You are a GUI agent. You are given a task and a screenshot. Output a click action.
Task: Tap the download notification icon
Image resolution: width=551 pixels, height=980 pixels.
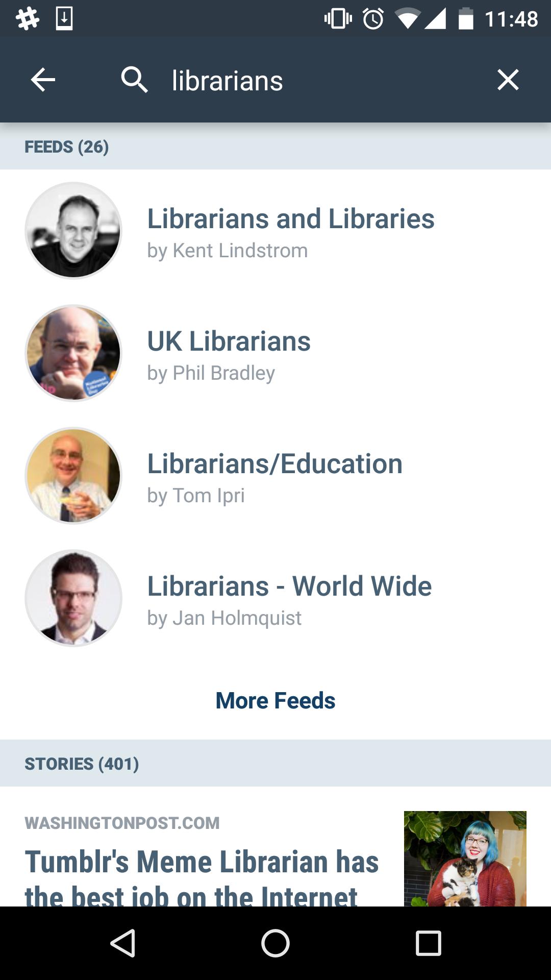tap(64, 19)
